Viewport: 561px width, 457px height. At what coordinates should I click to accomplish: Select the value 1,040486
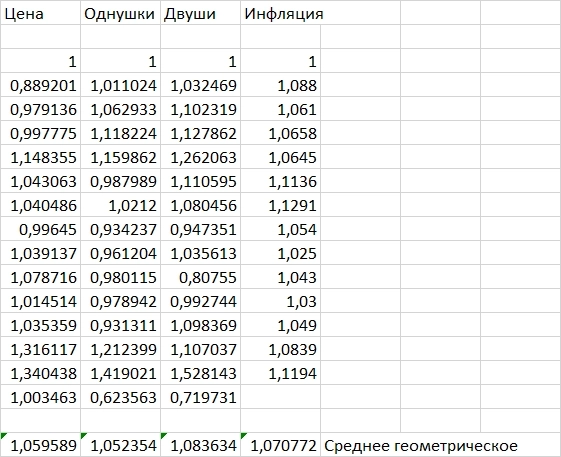(43, 205)
